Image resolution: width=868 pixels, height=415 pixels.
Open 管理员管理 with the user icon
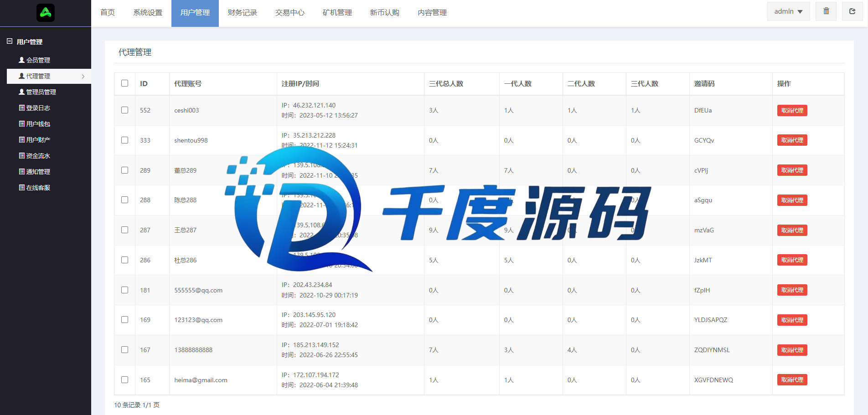37,92
